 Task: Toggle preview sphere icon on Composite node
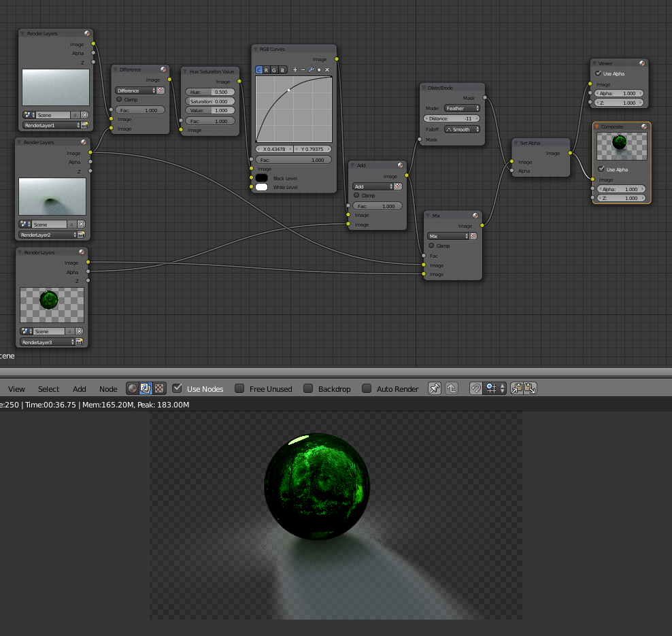[x=644, y=127]
